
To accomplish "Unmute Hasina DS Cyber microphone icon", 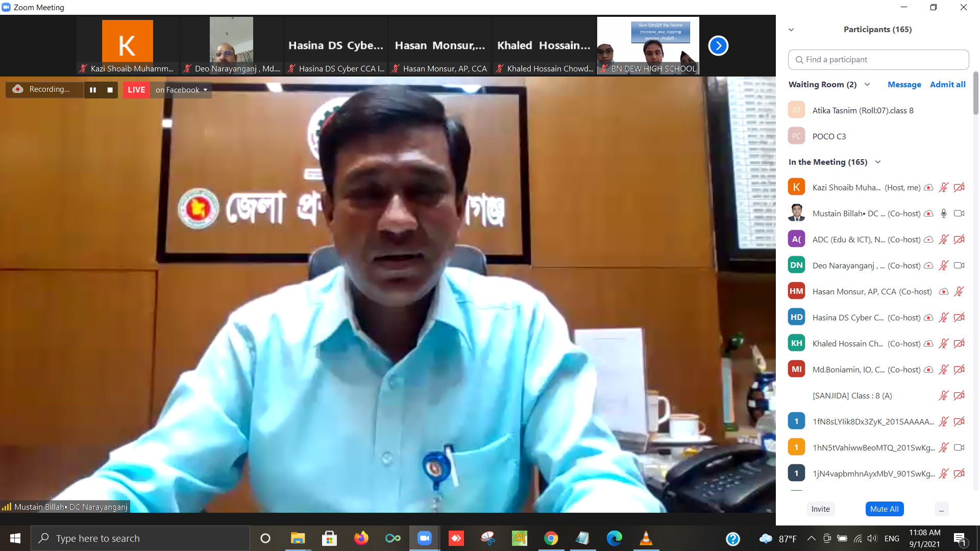I will click(x=944, y=318).
